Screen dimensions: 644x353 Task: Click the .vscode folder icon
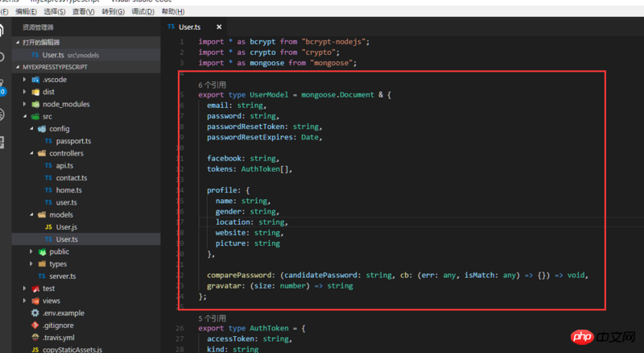35,80
